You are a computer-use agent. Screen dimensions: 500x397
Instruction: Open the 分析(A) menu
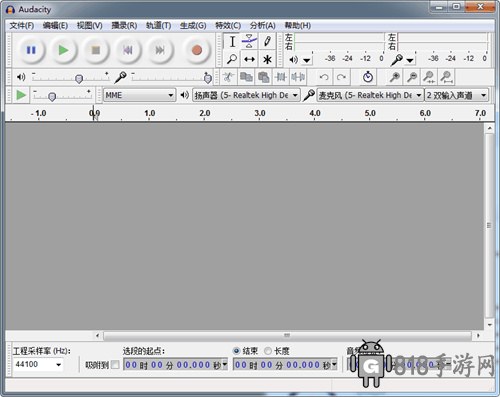click(x=263, y=25)
